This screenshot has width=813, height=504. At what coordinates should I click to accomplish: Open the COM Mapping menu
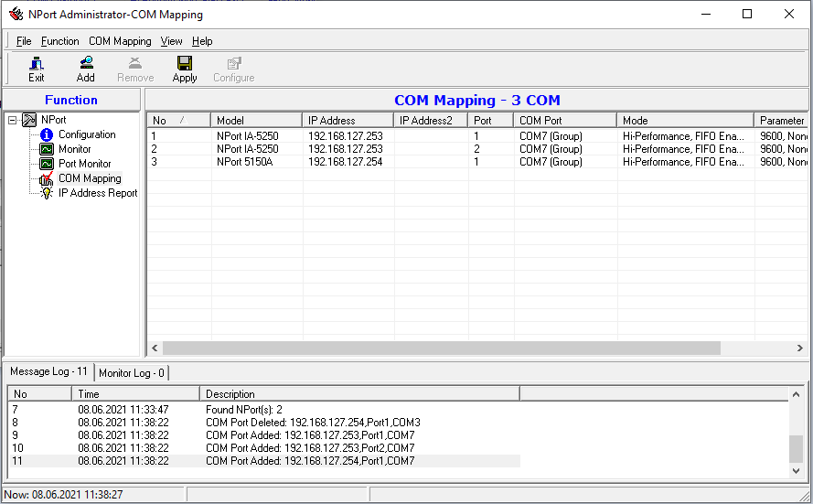point(120,41)
